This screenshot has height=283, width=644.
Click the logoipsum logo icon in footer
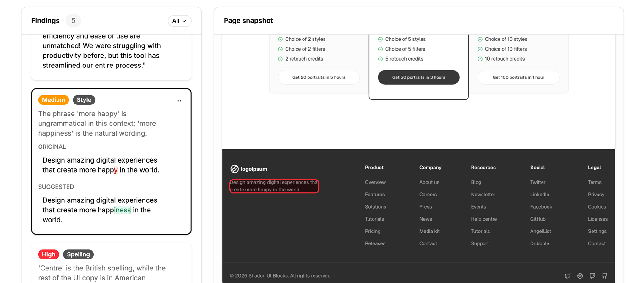(x=234, y=169)
